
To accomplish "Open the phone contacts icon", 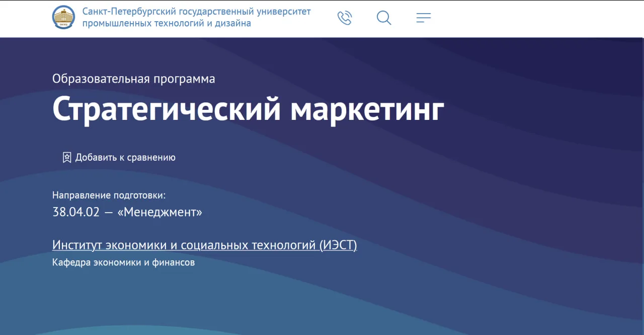I will coord(345,18).
